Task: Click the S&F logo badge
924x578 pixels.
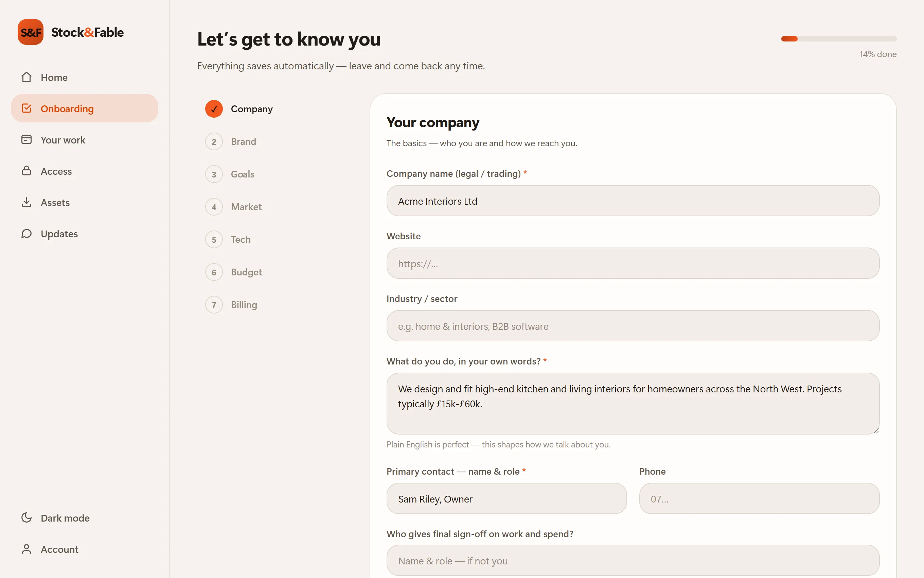Action: pyautogui.click(x=30, y=32)
